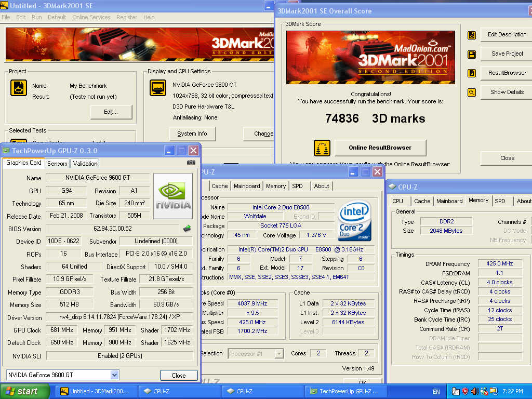Switch to the Validation tab in GPU-Z

(85, 164)
